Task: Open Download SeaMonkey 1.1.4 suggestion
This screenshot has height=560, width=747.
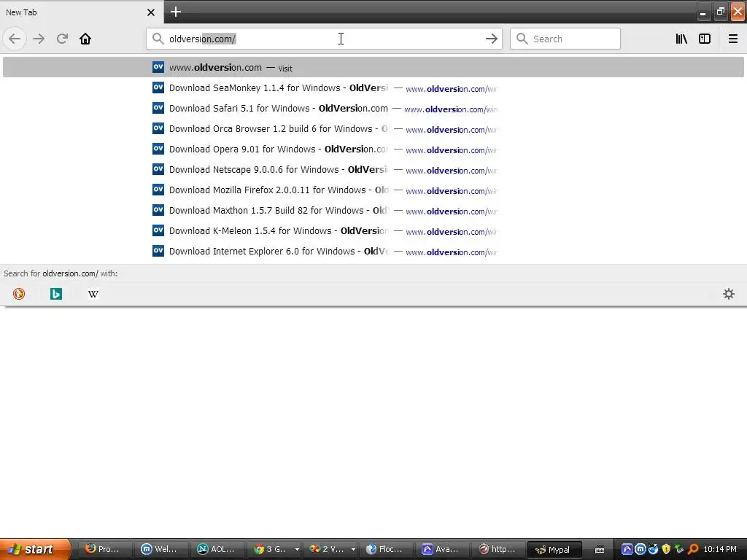Action: [x=373, y=87]
